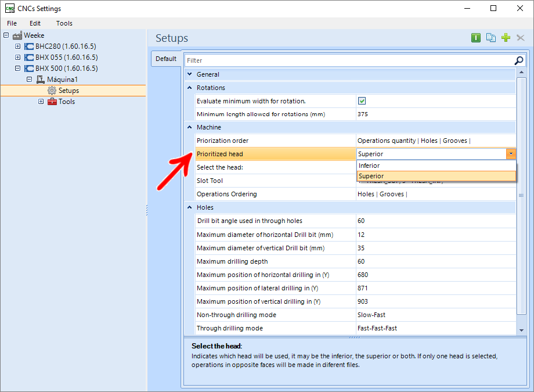Click the scrollbar down arrow

pyautogui.click(x=521, y=330)
